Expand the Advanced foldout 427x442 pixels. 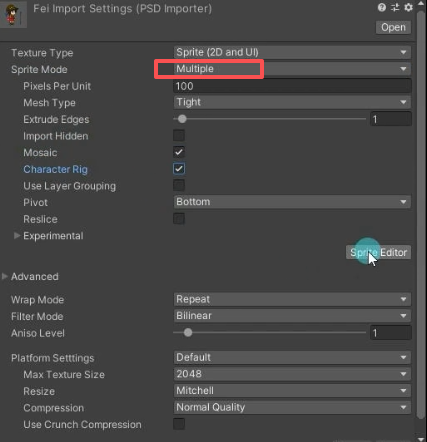5,276
